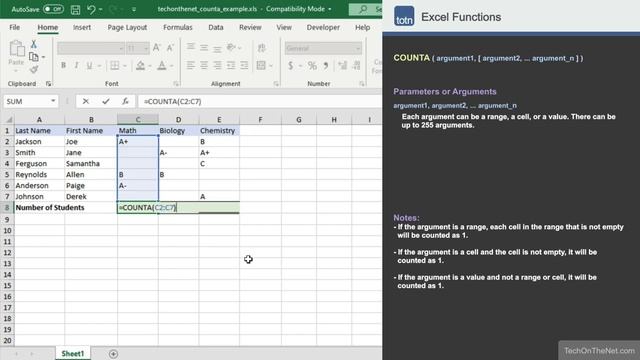
Task: Click the Save disk icon
Action: click(76, 9)
